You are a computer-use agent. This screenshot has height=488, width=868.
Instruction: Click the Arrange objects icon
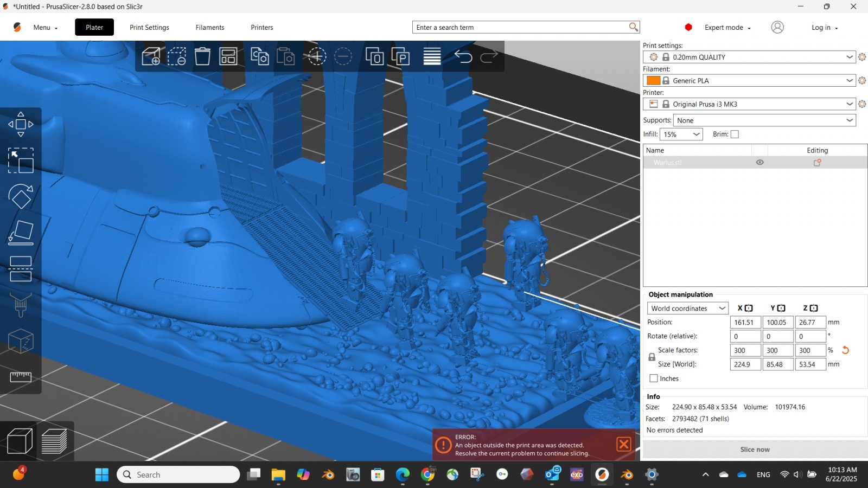pyautogui.click(x=228, y=56)
